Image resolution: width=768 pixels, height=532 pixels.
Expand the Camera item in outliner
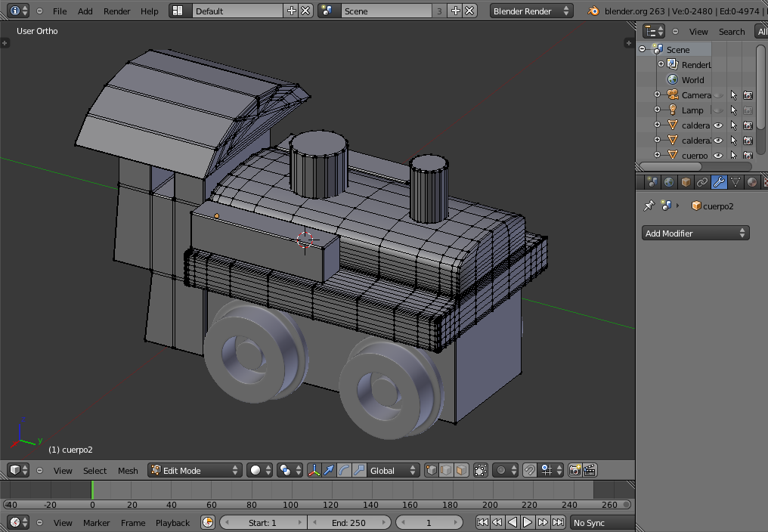(x=658, y=95)
